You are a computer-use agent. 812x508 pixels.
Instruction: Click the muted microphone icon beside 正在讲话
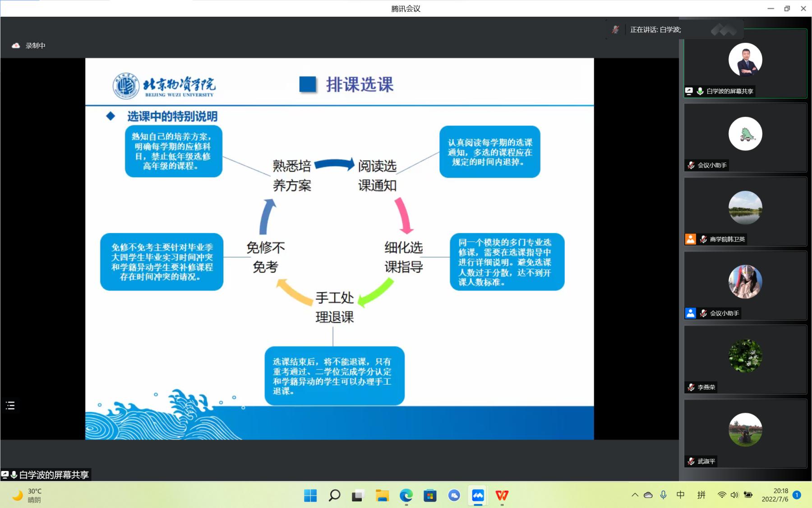(x=615, y=29)
